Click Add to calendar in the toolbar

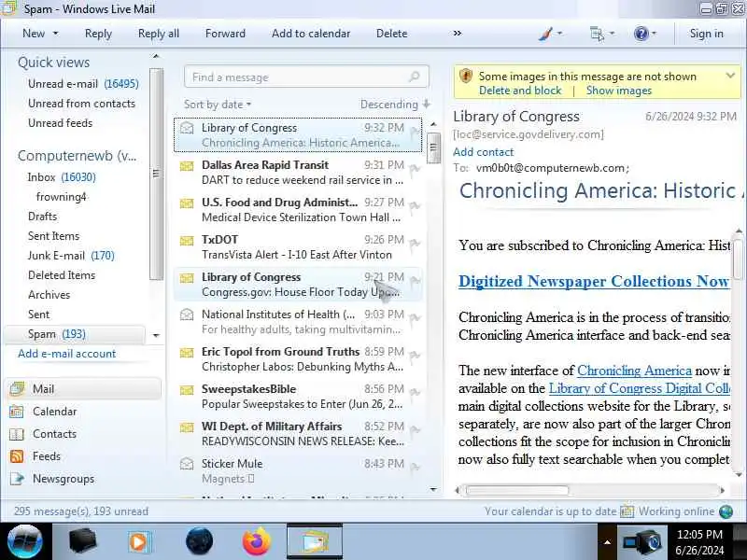(311, 34)
